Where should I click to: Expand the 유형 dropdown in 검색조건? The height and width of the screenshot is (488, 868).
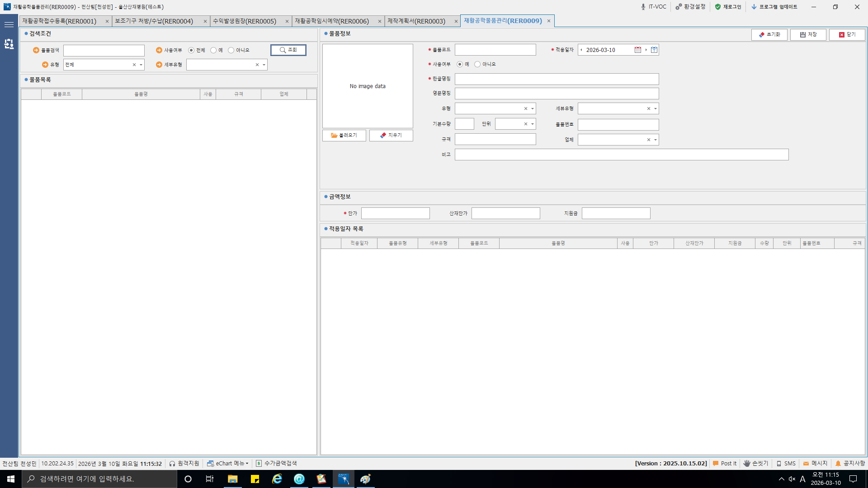(x=141, y=65)
